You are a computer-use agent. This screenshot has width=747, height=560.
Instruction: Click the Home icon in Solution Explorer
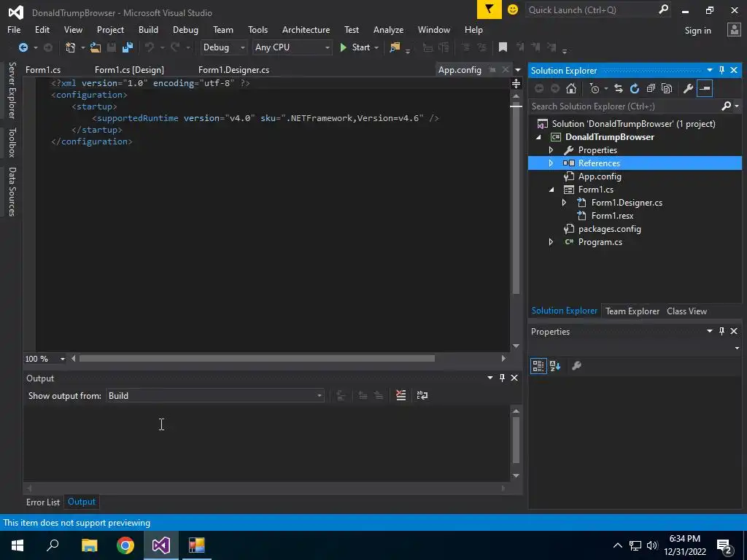[571, 88]
